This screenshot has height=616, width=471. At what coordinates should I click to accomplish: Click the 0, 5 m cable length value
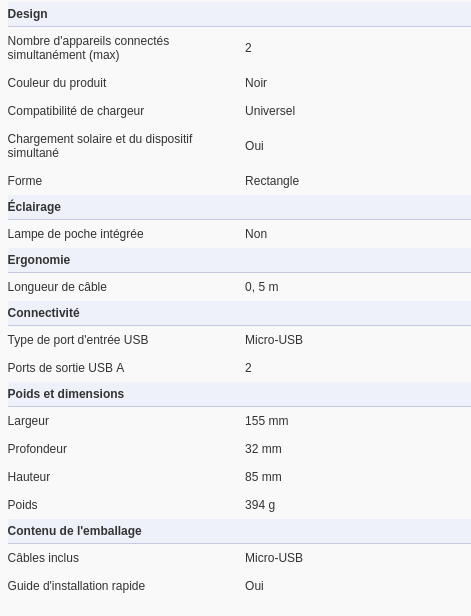tap(262, 287)
